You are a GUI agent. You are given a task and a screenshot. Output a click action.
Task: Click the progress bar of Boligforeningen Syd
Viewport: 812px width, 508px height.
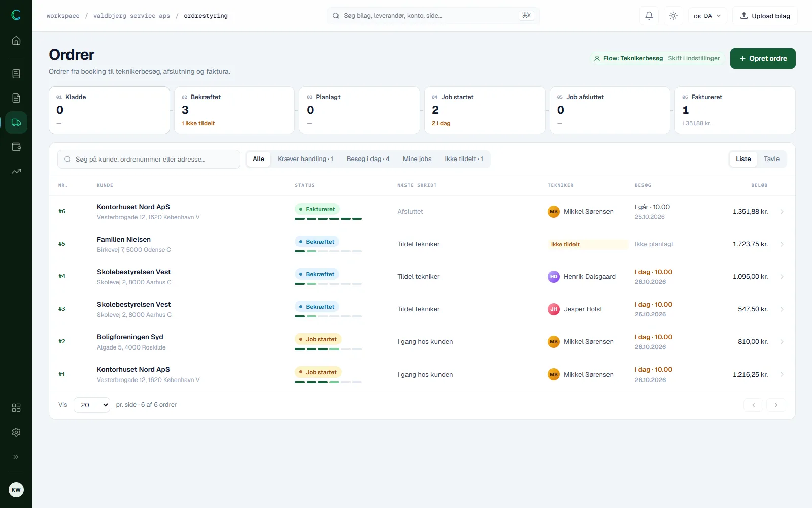[x=328, y=349]
